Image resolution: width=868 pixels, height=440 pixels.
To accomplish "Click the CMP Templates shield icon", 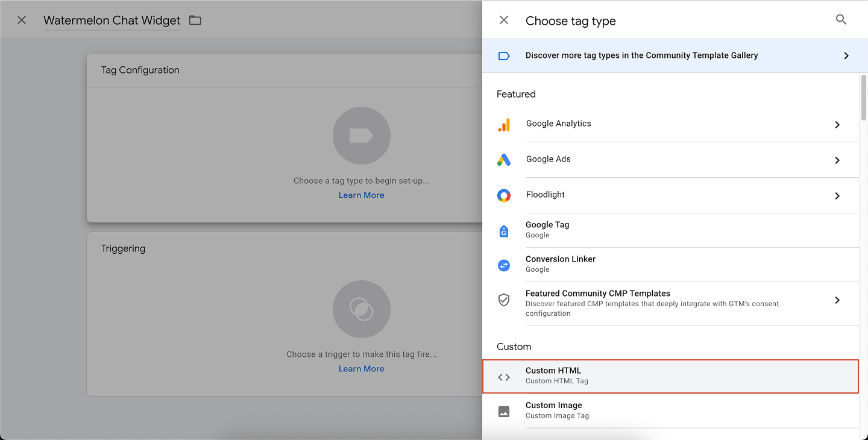I will pos(504,300).
